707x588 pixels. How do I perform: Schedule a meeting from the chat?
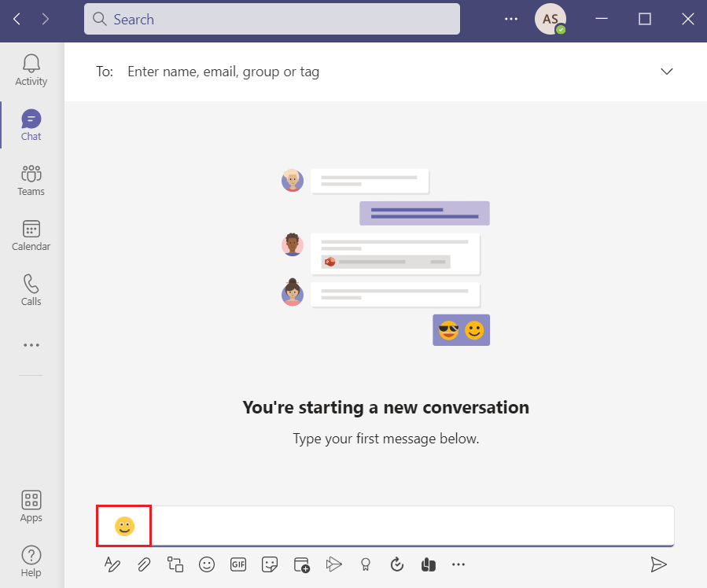(x=301, y=564)
